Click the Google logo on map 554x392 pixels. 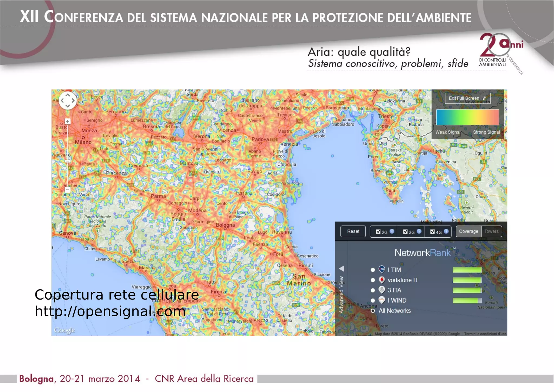64,330
